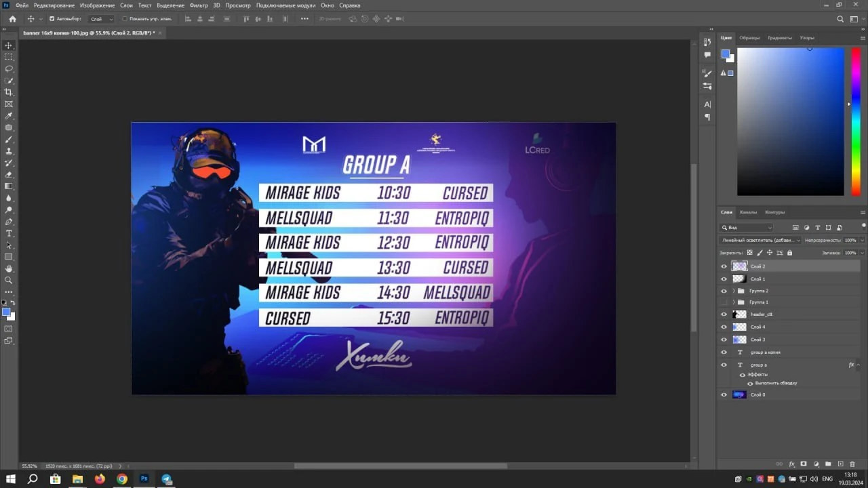Click Lock all padlock icon
868x488 pixels.
click(x=789, y=253)
